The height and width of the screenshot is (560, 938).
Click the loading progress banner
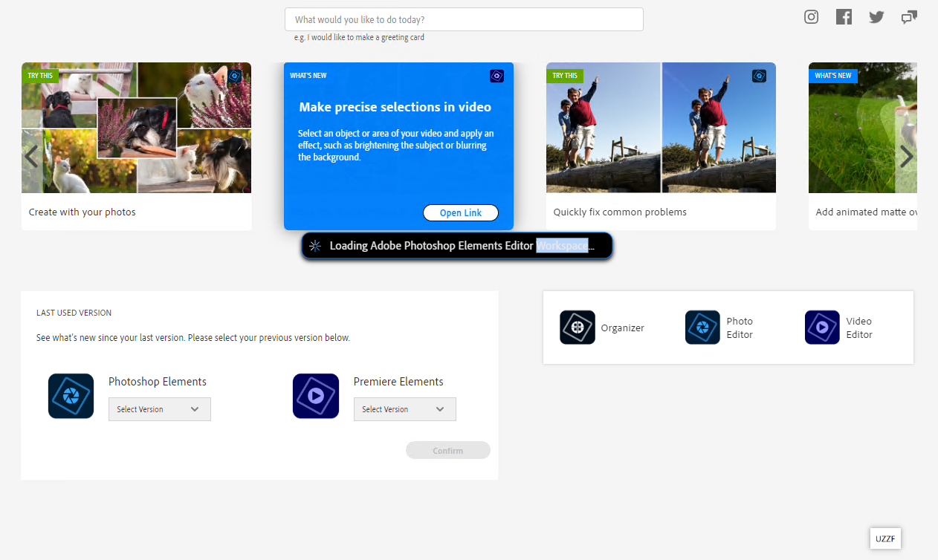click(456, 245)
